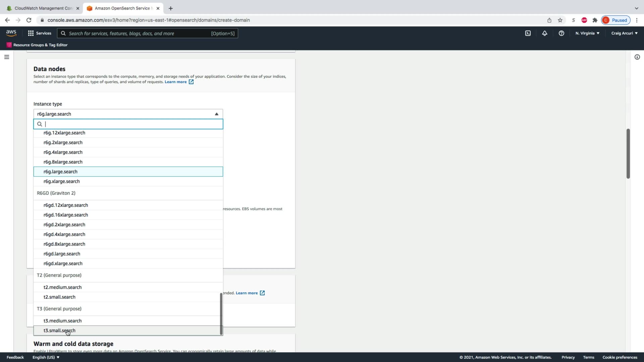Toggle the left navigation hamburger menu

click(x=6, y=57)
